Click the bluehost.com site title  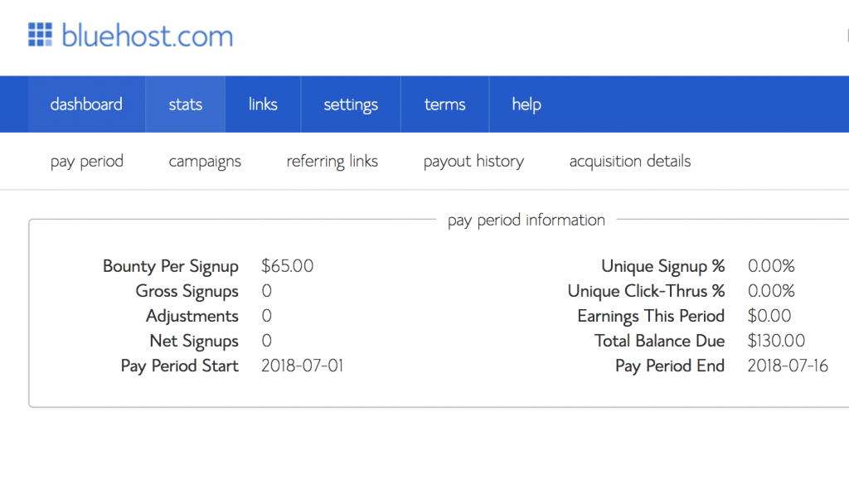[x=147, y=35]
